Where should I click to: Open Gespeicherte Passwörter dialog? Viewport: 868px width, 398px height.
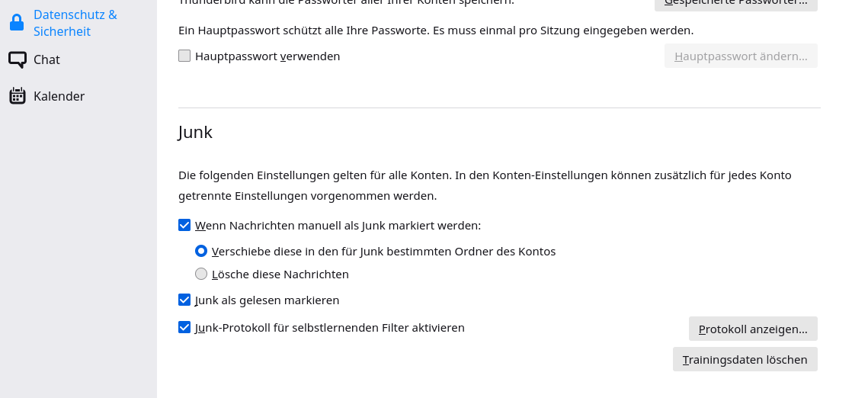[x=735, y=3]
